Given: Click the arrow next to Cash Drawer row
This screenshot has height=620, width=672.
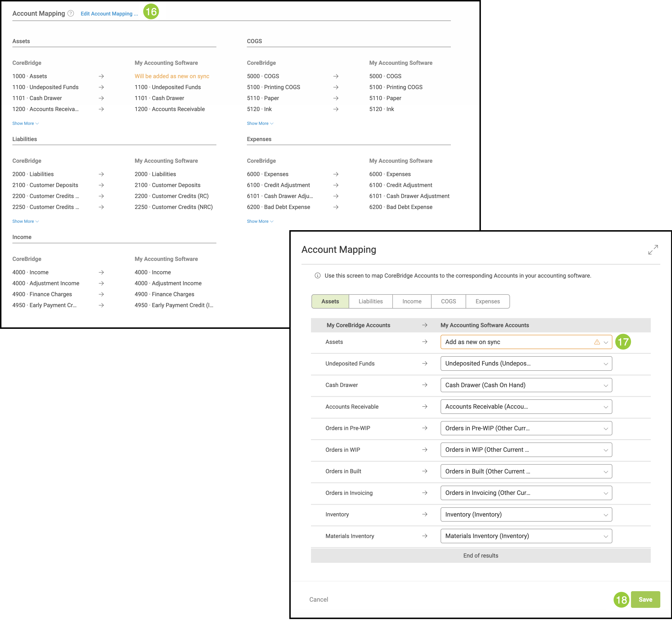Looking at the screenshot, I should (x=424, y=385).
